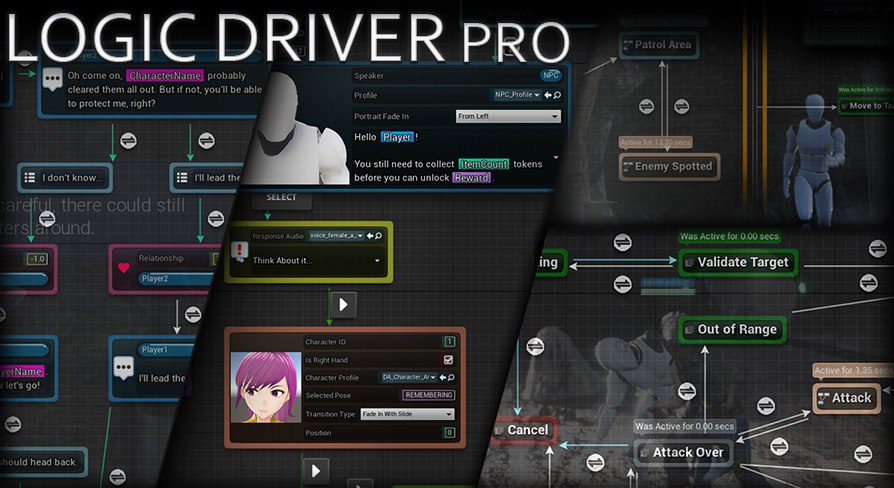Image resolution: width=894 pixels, height=488 pixels.
Task: Click the red exclamation icon on the response node
Action: point(240,250)
